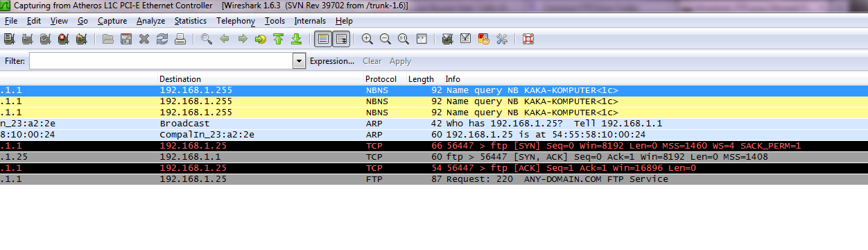Go forward in packet history arrow
The height and width of the screenshot is (250, 868).
(x=243, y=39)
